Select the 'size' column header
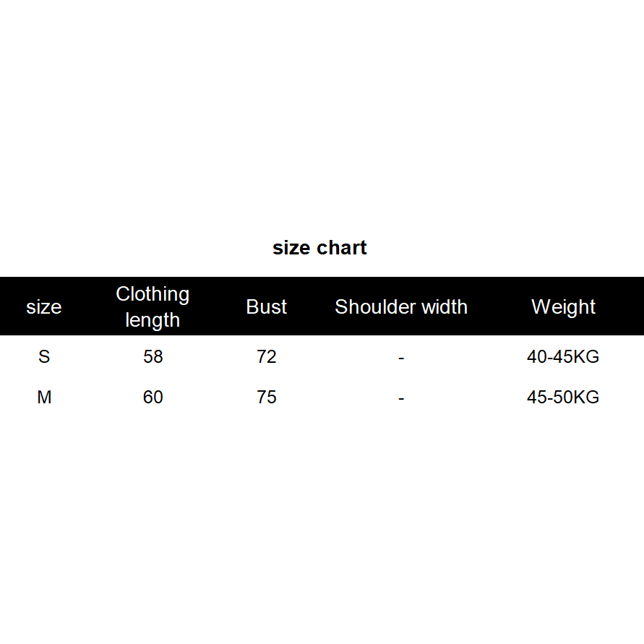Image resolution: width=644 pixels, height=644 pixels. point(44,306)
